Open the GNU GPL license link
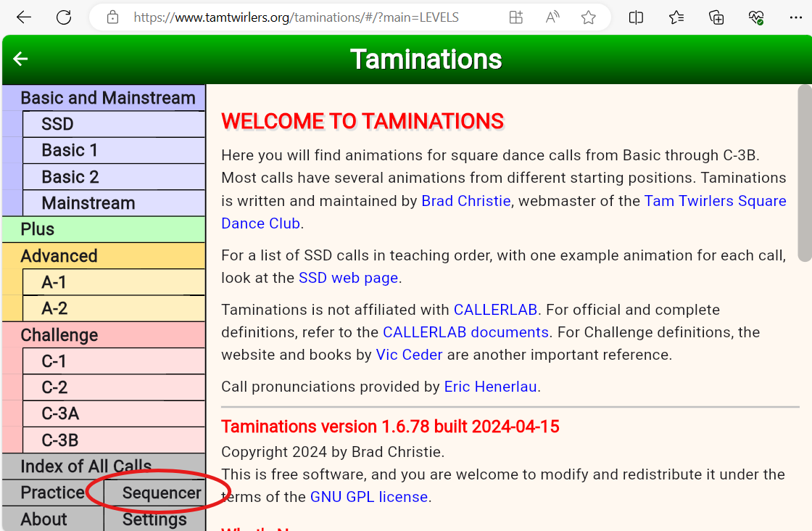 click(x=369, y=497)
